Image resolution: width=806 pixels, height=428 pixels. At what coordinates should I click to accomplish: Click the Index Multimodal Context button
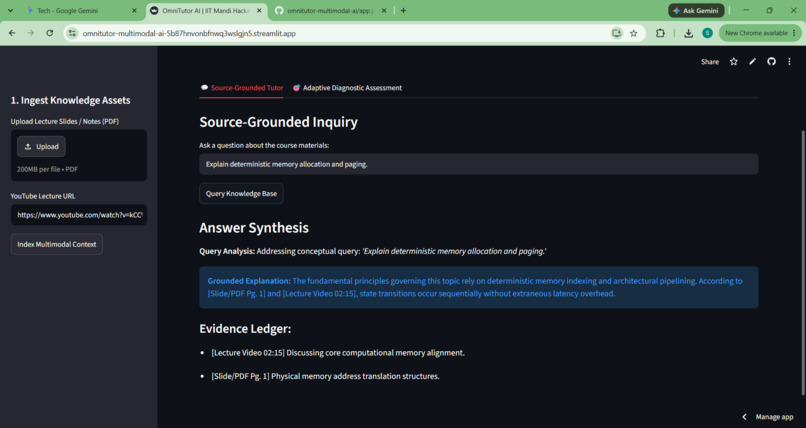coord(57,244)
